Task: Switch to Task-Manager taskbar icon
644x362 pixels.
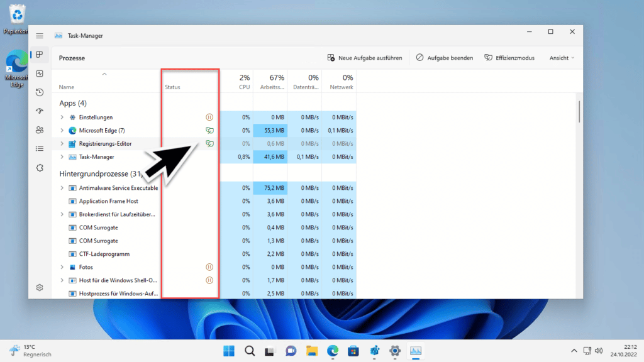Action: (x=416, y=351)
